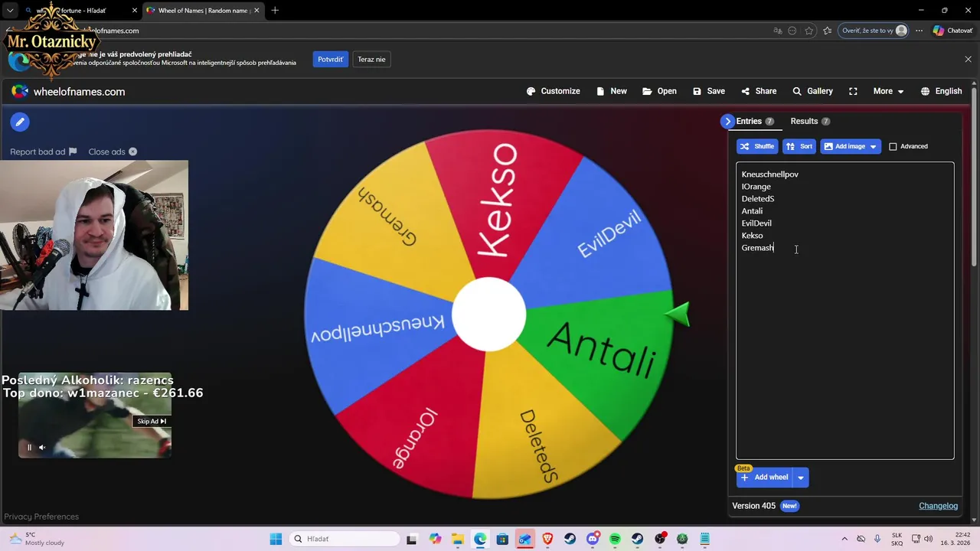Open the taskbar weather widget

(36, 539)
